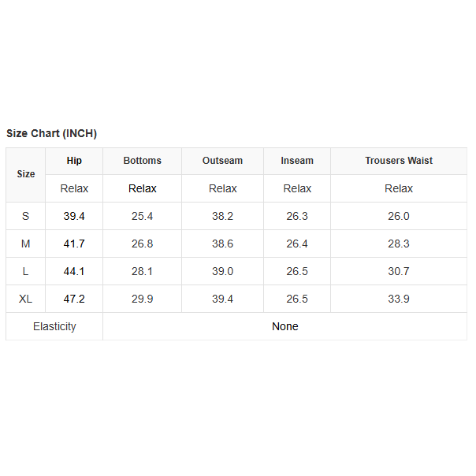The image size is (476, 476).
Task: Click the Size Chart (INCH) heading
Action: point(52,133)
